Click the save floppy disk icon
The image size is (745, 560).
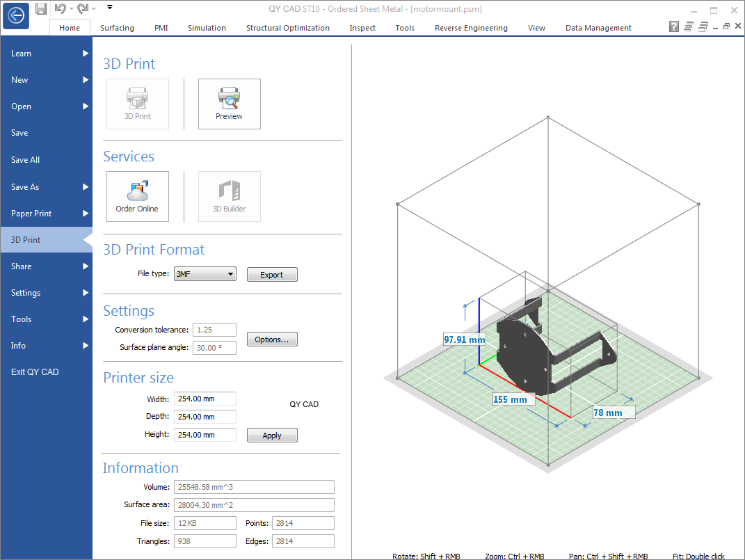click(x=41, y=9)
